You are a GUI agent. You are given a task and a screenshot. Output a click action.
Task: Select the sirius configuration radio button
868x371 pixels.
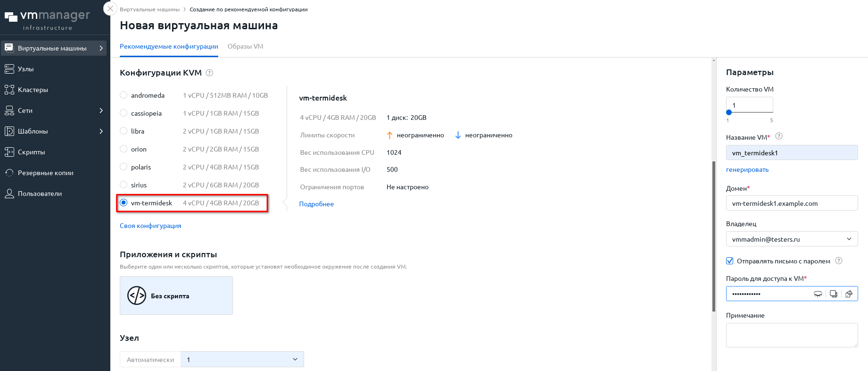(124, 185)
